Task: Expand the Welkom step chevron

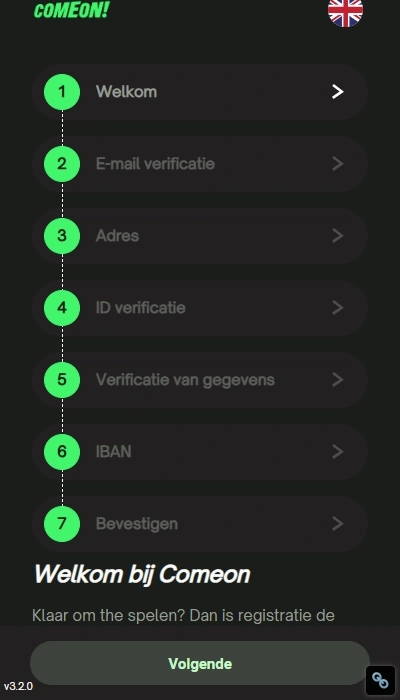Action: click(338, 92)
